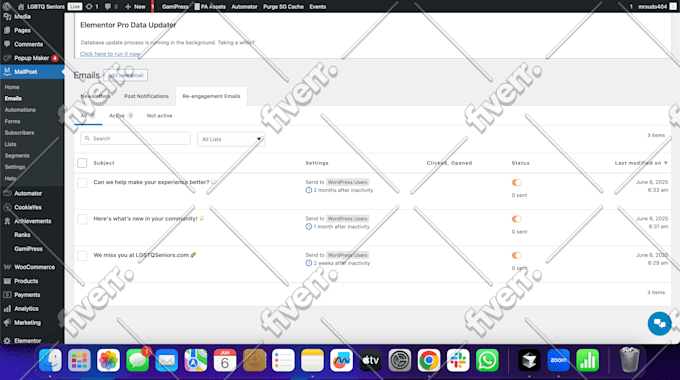
Task: Open Apple TV app in the dock
Action: 370,360
